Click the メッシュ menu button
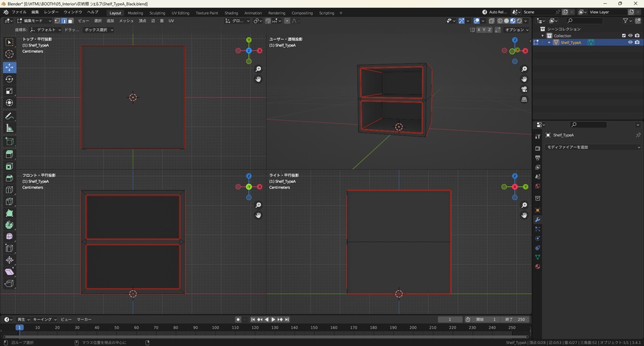Viewport: 644px width, 346px height. coord(126,21)
